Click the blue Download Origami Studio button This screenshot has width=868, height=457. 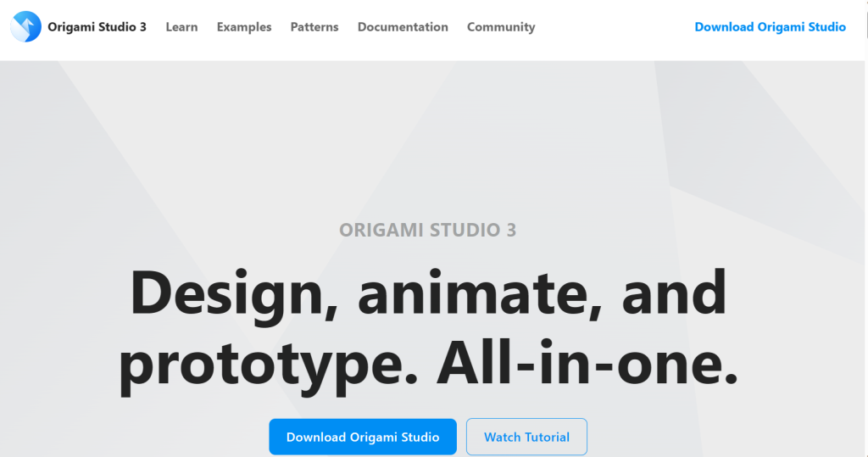click(x=363, y=437)
